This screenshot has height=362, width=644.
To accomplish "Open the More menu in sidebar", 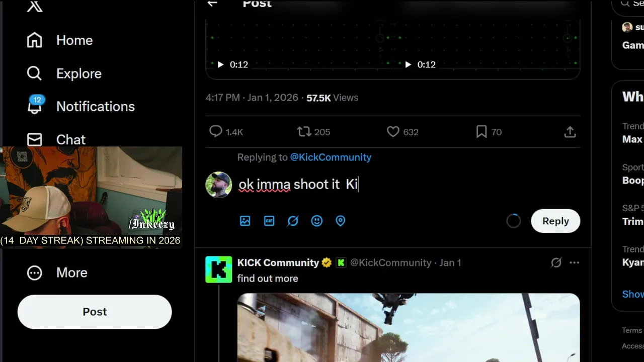I will (57, 273).
